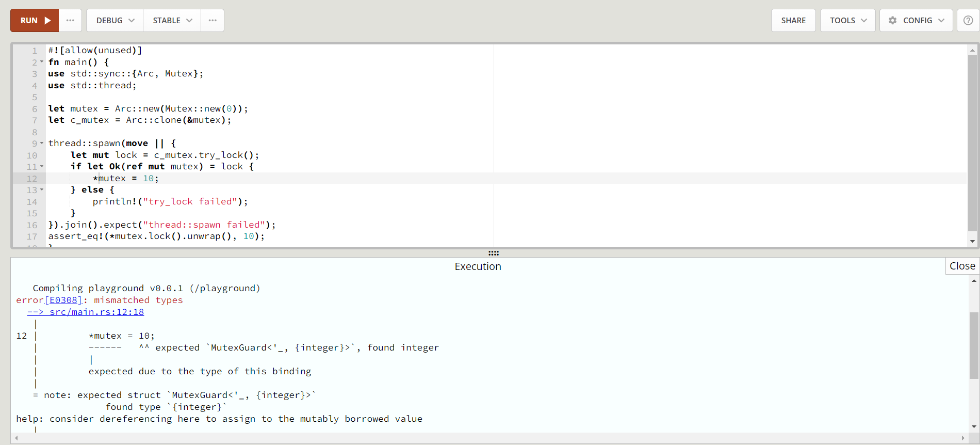Click the split-pane resize handle dots
980x445 pixels.
click(494, 253)
